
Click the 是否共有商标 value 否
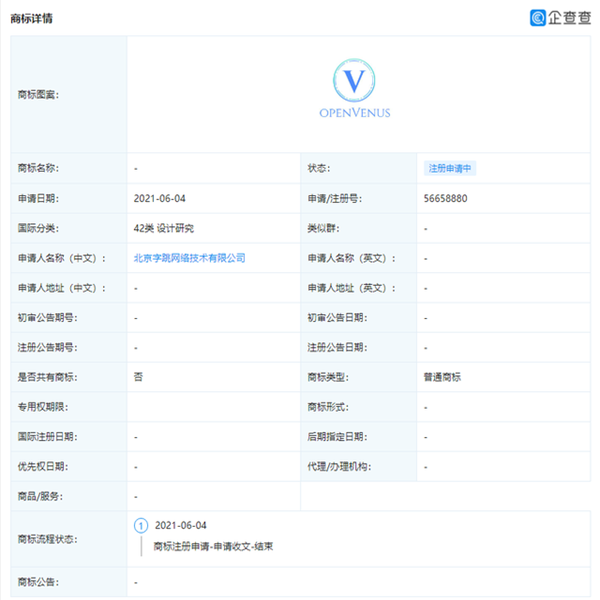137,377
